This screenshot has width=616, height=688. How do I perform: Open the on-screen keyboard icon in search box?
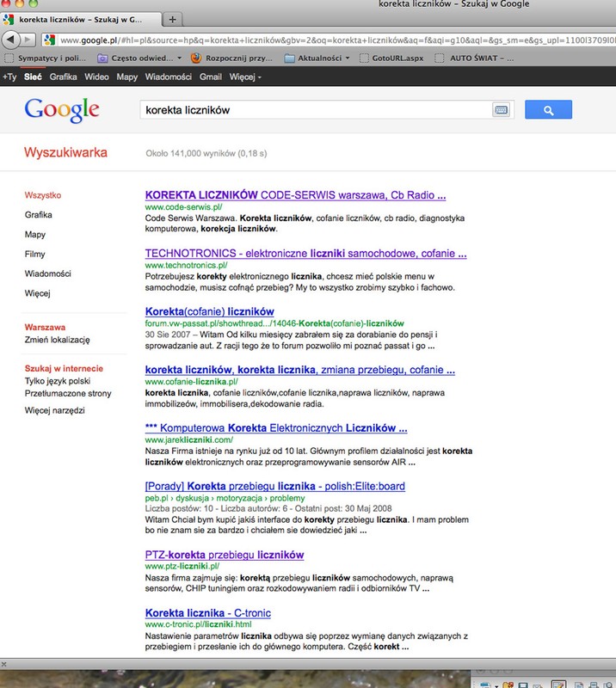(501, 110)
